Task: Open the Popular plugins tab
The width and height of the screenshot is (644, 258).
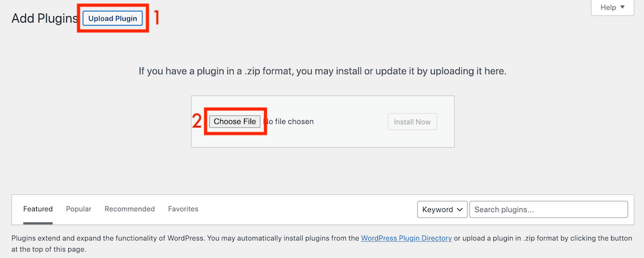Action: click(79, 209)
